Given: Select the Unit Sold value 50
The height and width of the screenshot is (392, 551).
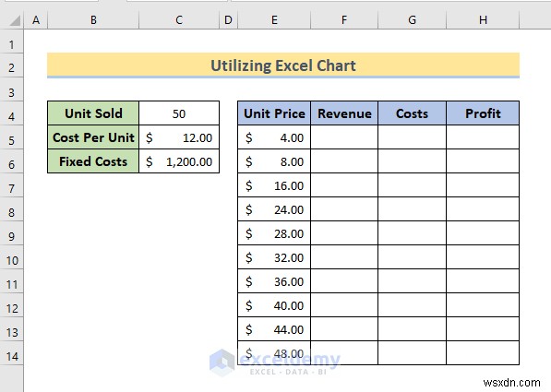Looking at the screenshot, I should point(179,113).
